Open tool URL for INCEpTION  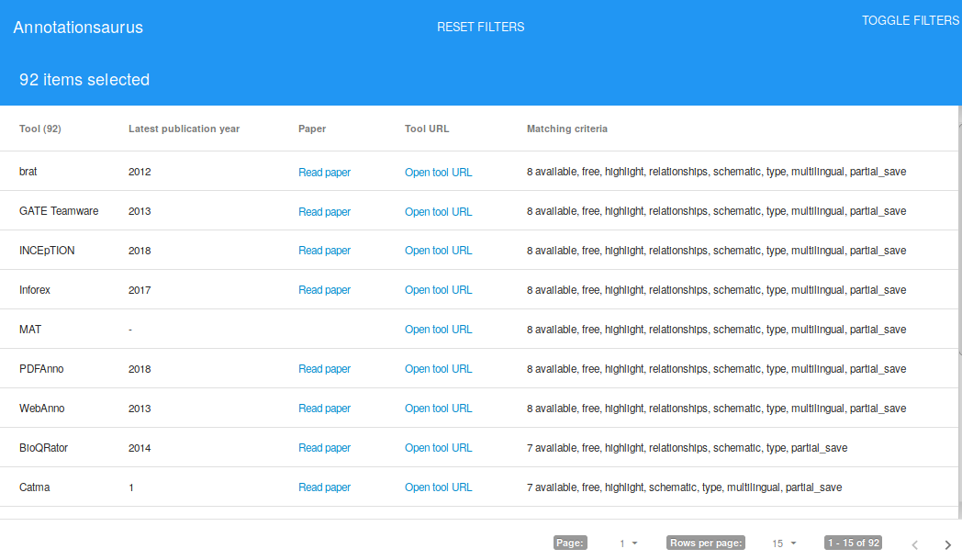[438, 251]
